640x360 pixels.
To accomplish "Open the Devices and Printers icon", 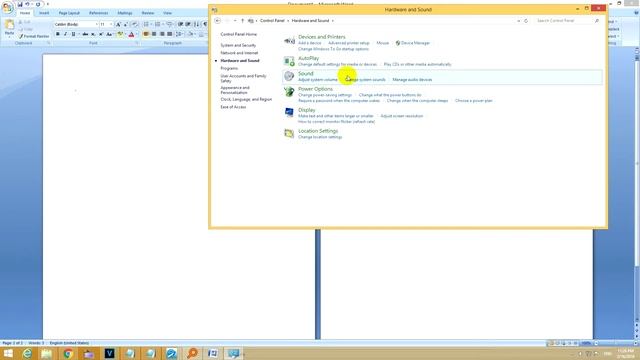I will pos(289,40).
